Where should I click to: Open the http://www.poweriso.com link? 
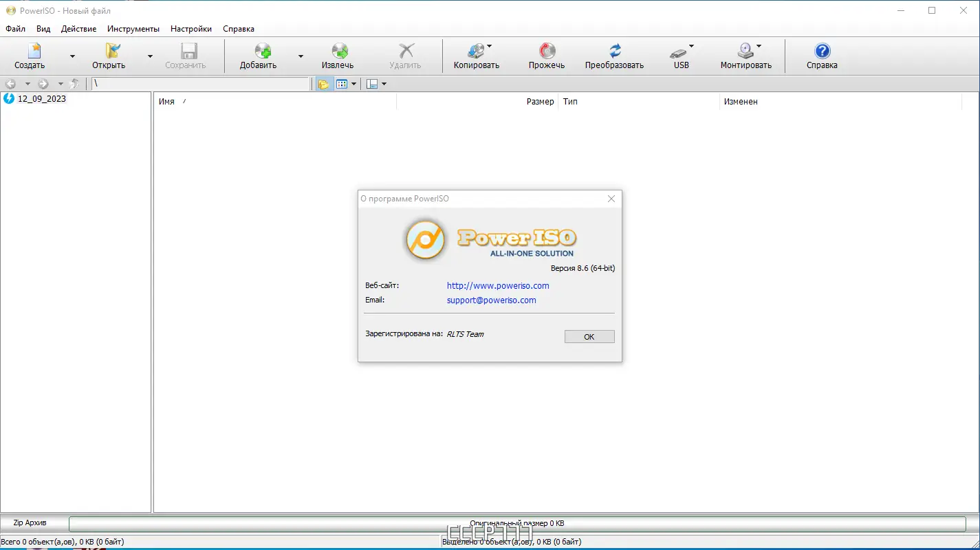point(498,285)
